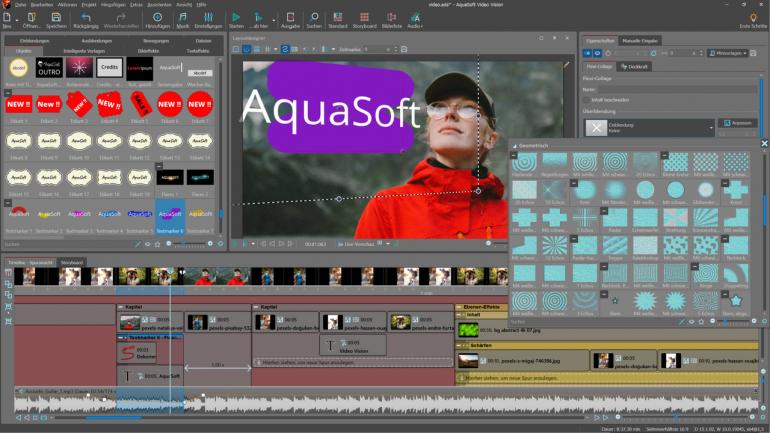Viewport: 770px width, 433px height.
Task: Click the Suchen magnifier icon
Action: coord(314,18)
